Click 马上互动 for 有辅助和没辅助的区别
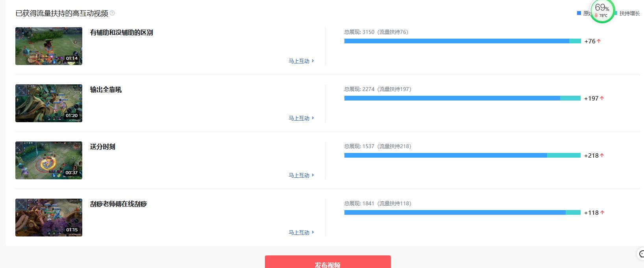 301,61
